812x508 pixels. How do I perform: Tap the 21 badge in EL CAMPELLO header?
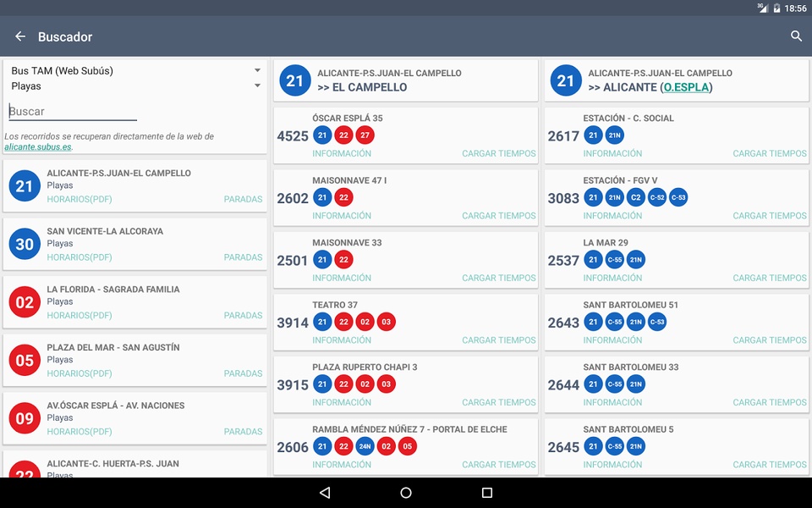click(294, 80)
